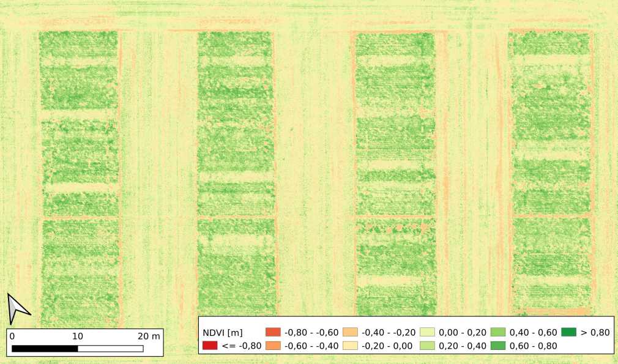Click the '-0,60 - -0,40' legend swatch
The width and height of the screenshot is (618, 364).
tap(273, 346)
